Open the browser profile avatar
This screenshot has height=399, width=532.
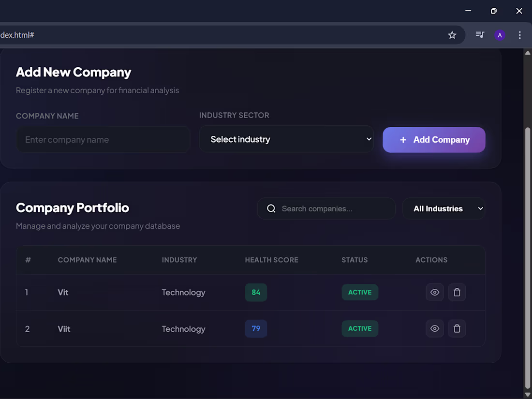[500, 35]
